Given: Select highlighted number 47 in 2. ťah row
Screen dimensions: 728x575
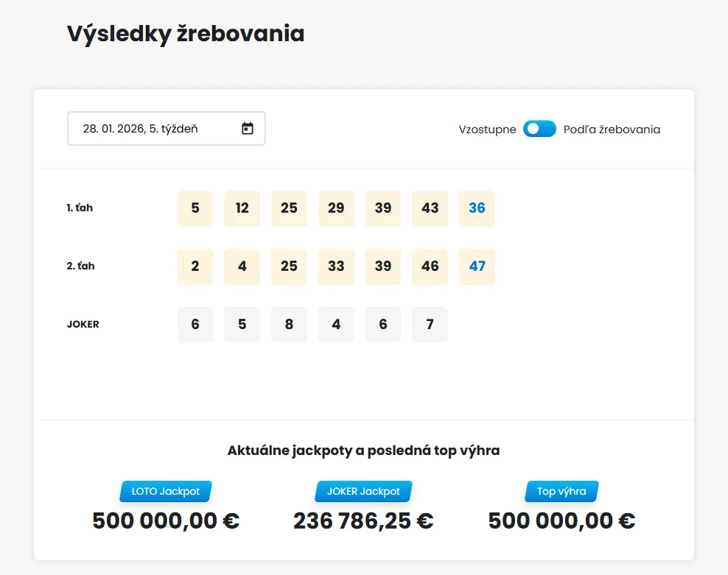Looking at the screenshot, I should click(x=477, y=267).
